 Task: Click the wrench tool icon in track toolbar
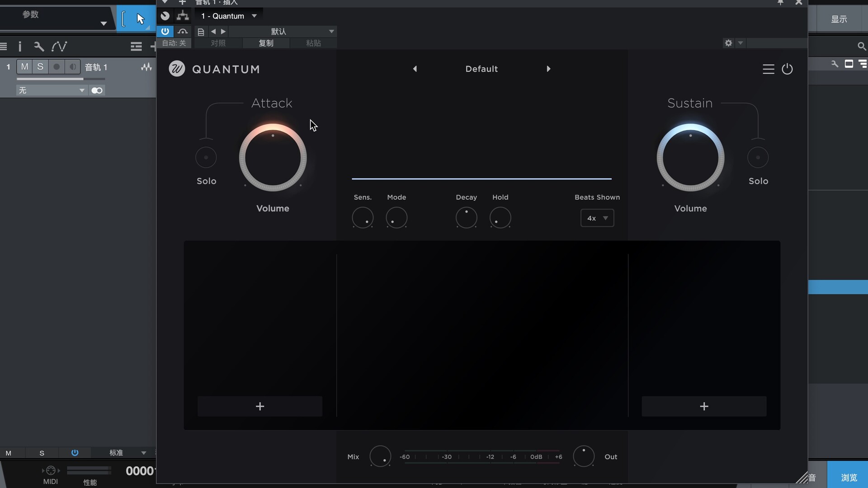click(39, 47)
